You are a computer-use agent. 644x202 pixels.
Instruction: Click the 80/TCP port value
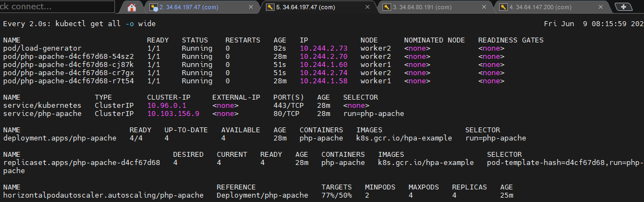286,114
